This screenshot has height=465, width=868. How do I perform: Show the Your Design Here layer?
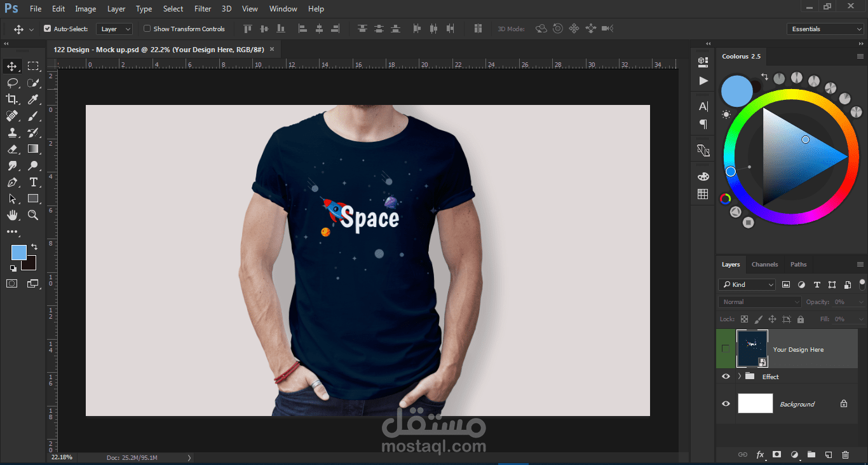click(726, 349)
